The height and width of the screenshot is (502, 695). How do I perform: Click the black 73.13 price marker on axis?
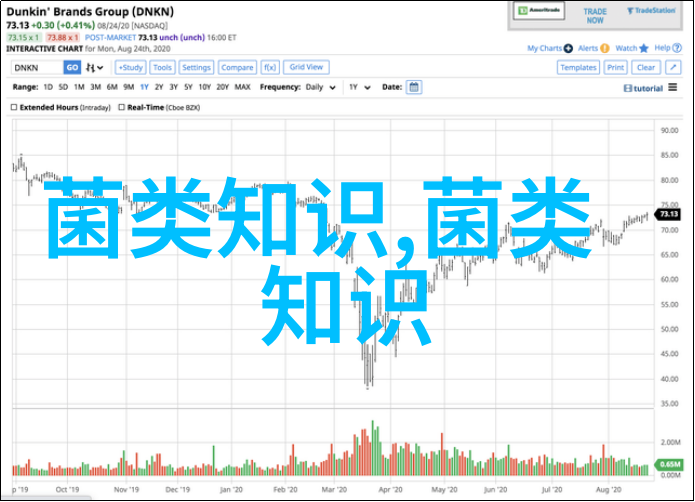tap(668, 214)
